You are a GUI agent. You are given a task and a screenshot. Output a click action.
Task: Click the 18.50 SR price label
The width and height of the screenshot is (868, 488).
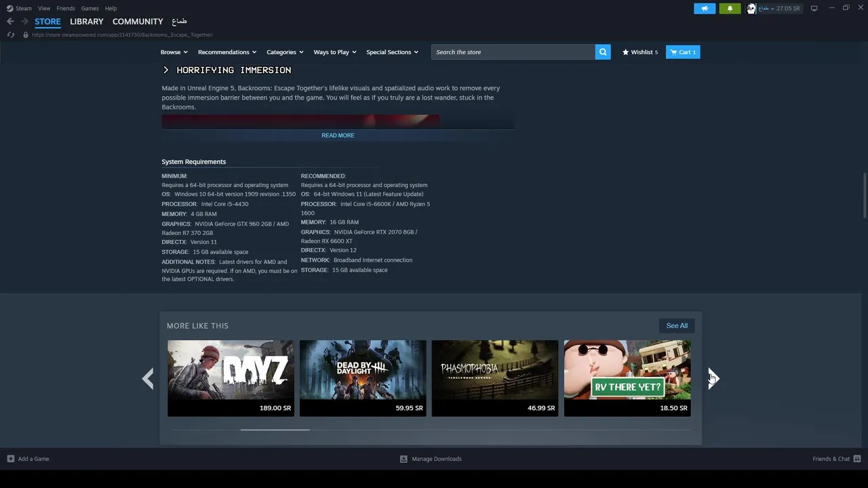[x=673, y=408]
